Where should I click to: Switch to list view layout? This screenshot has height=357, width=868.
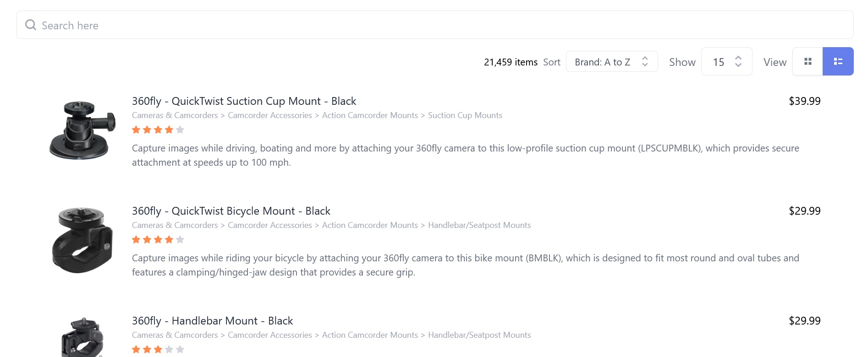point(838,61)
